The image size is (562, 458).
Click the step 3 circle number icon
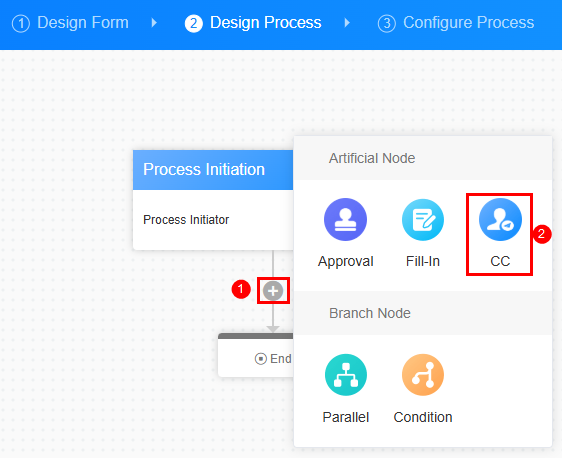[387, 24]
